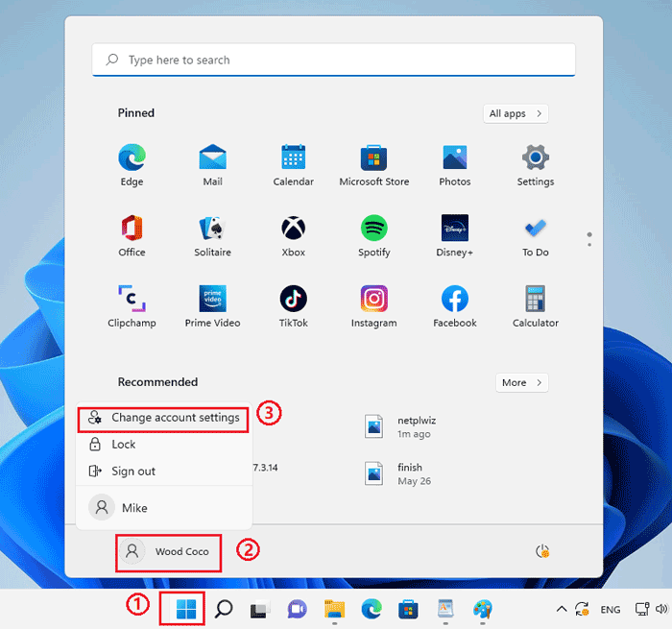Switch to the Mike user account
672x629 pixels.
163,508
